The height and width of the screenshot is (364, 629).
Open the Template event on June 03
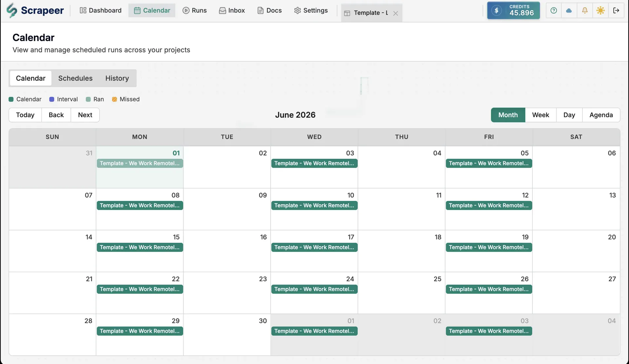tap(314, 163)
